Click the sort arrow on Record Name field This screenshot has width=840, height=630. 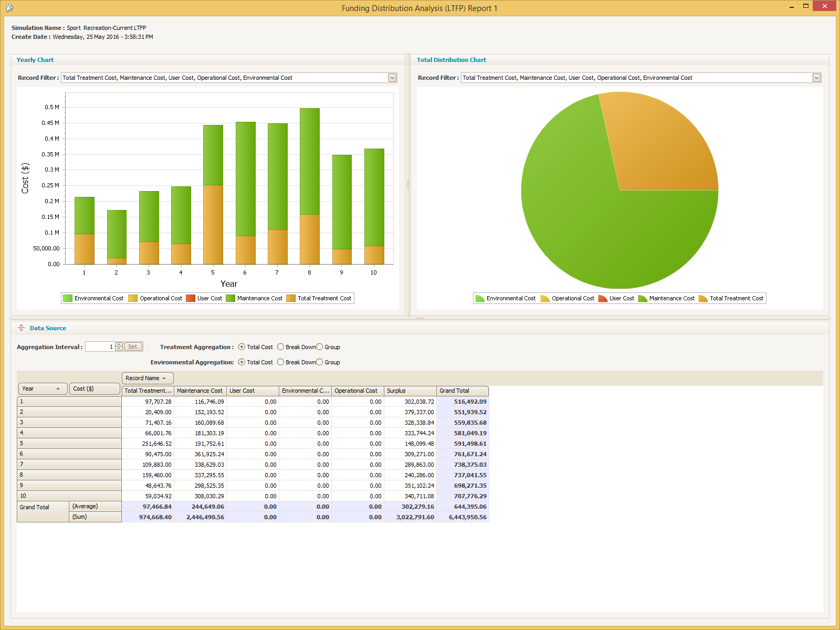click(164, 378)
